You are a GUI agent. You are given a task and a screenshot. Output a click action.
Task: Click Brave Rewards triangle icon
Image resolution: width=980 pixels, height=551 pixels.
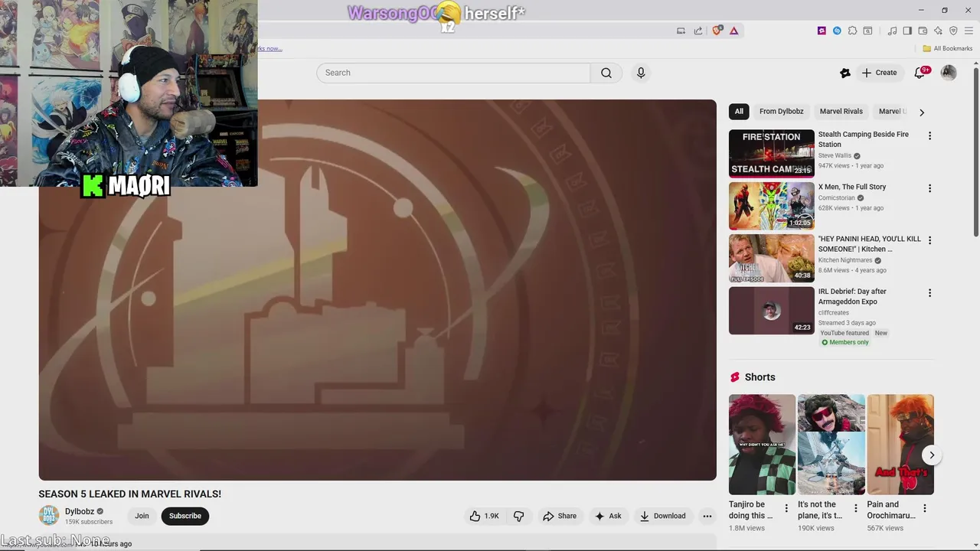pos(733,31)
